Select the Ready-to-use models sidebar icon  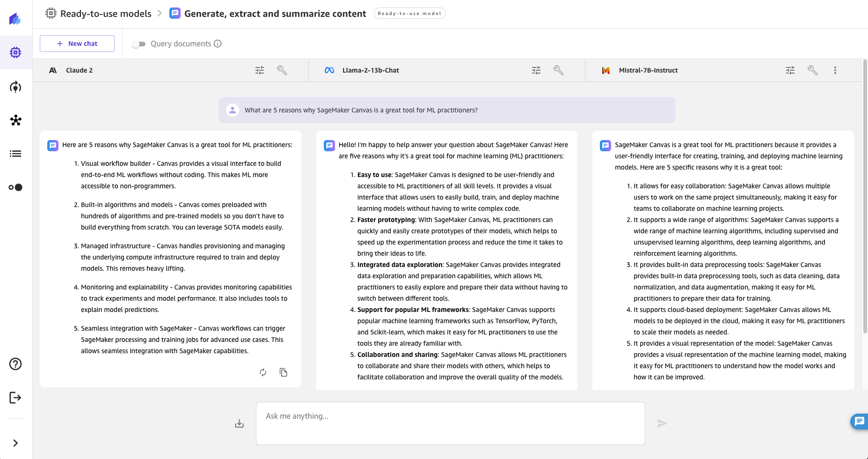coord(15,52)
